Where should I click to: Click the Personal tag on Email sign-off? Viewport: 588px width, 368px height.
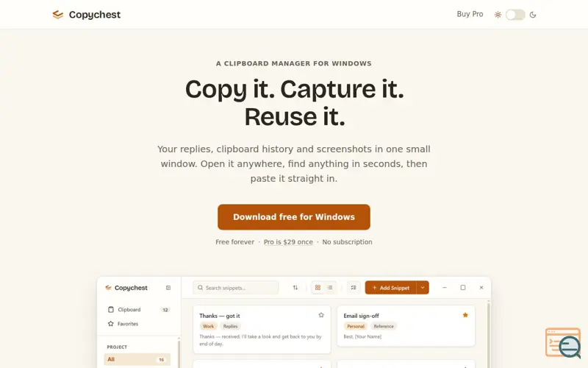click(x=356, y=326)
